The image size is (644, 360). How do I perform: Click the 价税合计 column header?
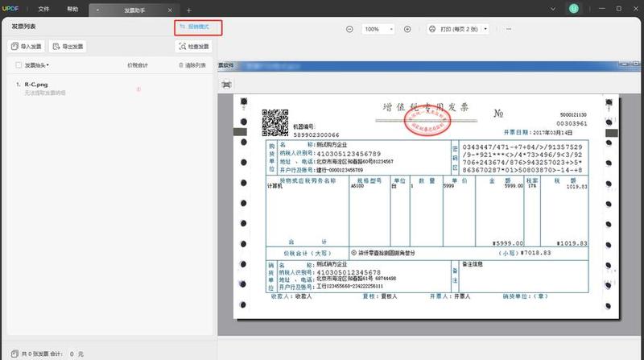point(138,65)
